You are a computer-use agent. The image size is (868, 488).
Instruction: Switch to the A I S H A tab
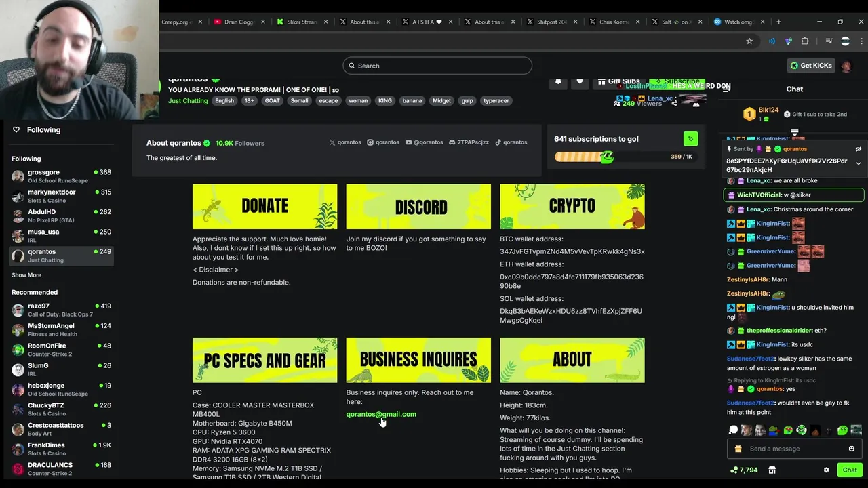coord(427,22)
